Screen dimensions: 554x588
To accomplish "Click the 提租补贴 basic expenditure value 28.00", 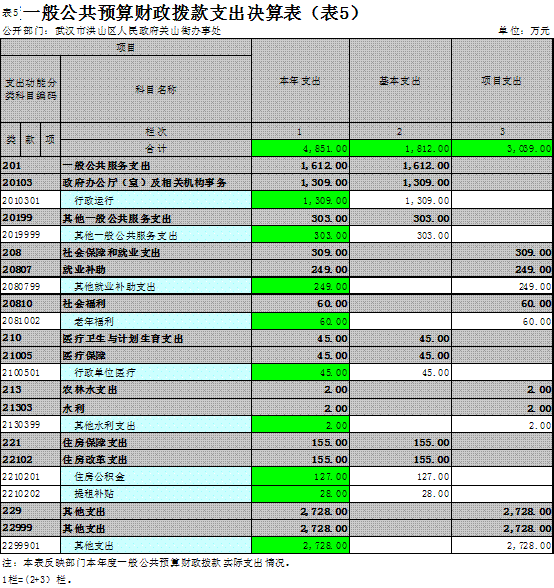I will pos(400,494).
